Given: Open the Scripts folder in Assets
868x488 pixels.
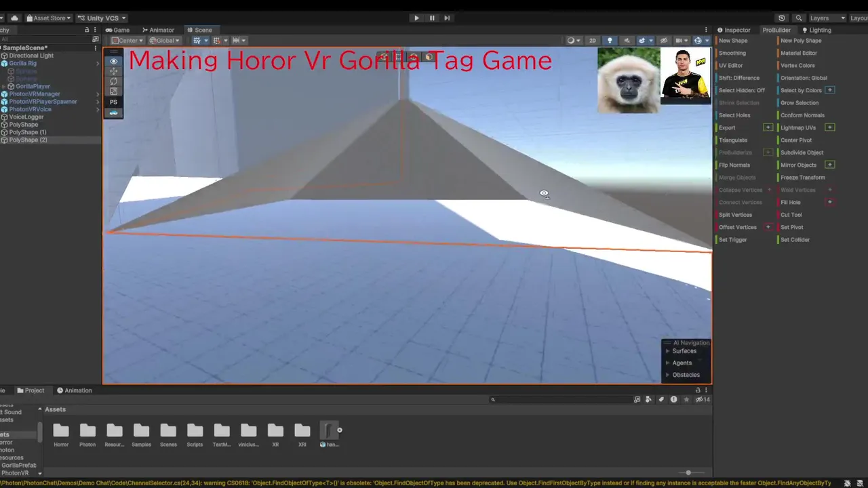Looking at the screenshot, I should 195,435.
